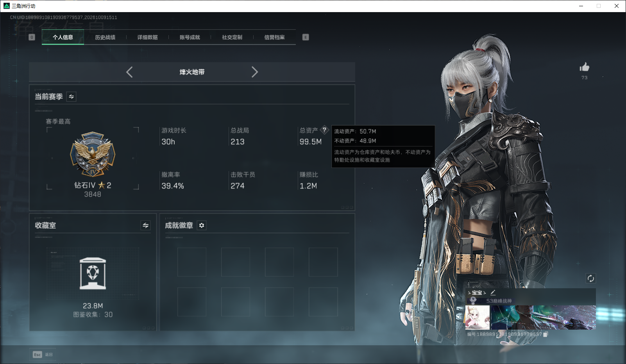The height and width of the screenshot is (364, 626).
Task: Click the rotate character model icon
Action: pos(590,278)
